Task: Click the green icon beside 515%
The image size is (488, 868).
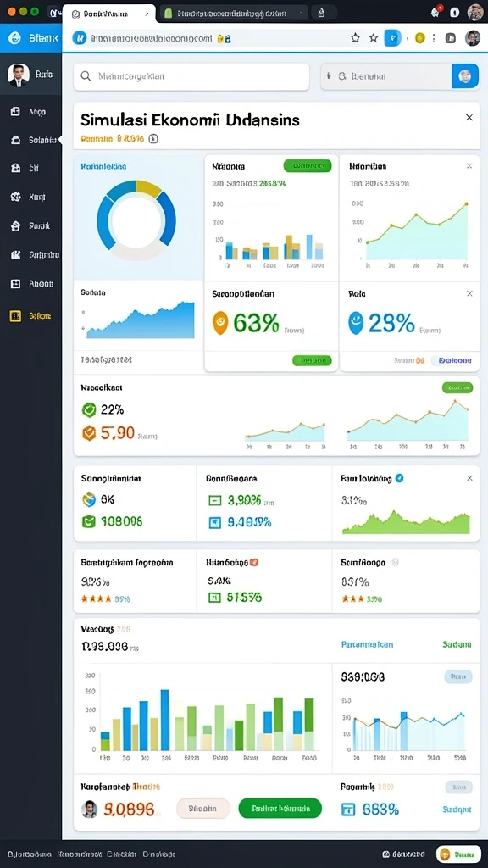Action: point(214,598)
